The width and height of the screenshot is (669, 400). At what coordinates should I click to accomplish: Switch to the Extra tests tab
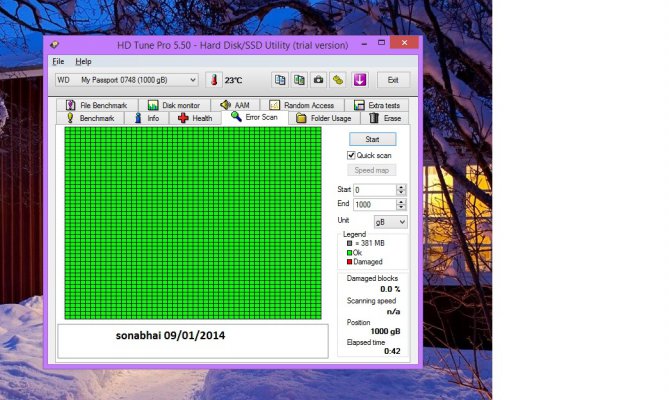tap(377, 105)
